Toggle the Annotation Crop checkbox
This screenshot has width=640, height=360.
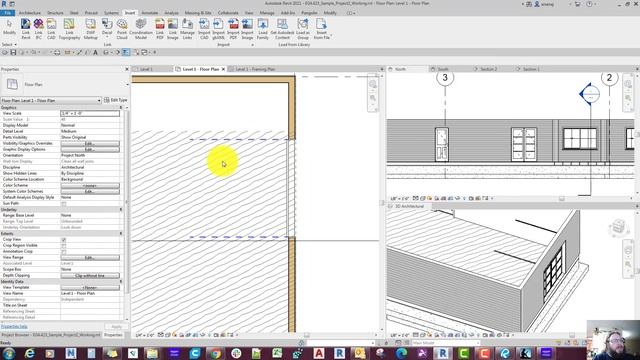[x=64, y=252]
